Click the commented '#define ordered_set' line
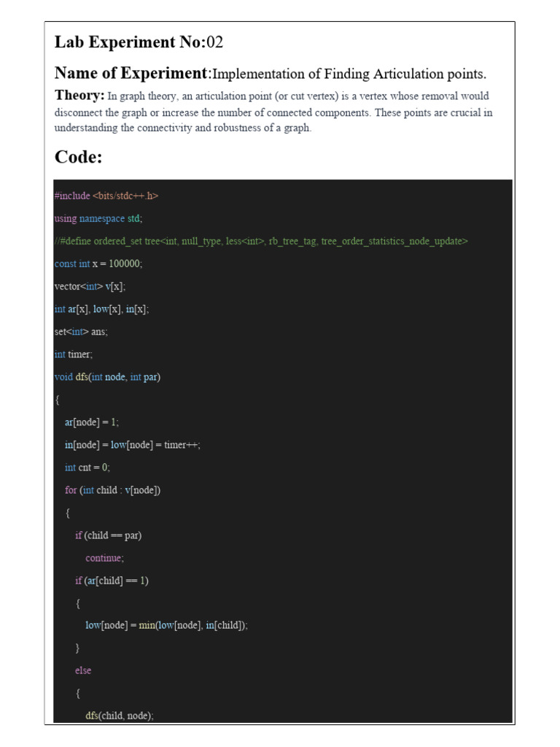 pyautogui.click(x=261, y=241)
